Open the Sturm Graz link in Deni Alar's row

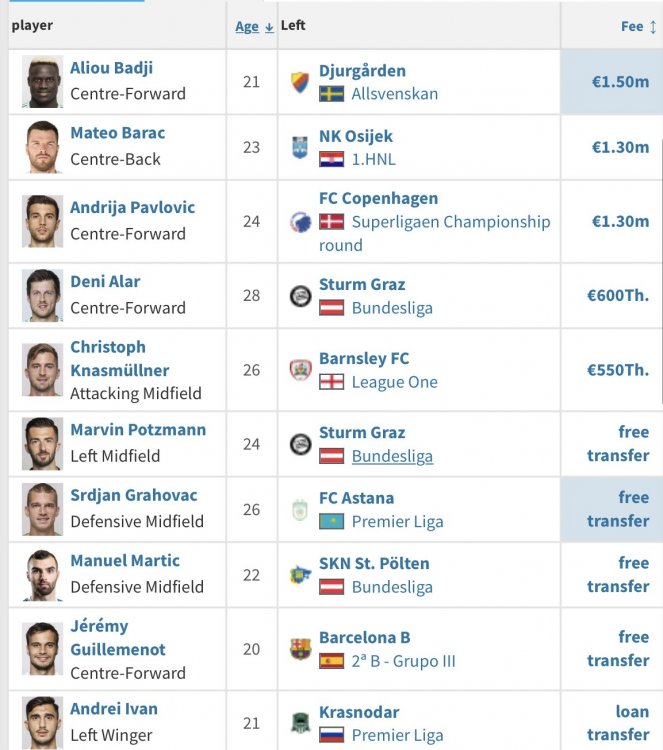pyautogui.click(x=362, y=285)
